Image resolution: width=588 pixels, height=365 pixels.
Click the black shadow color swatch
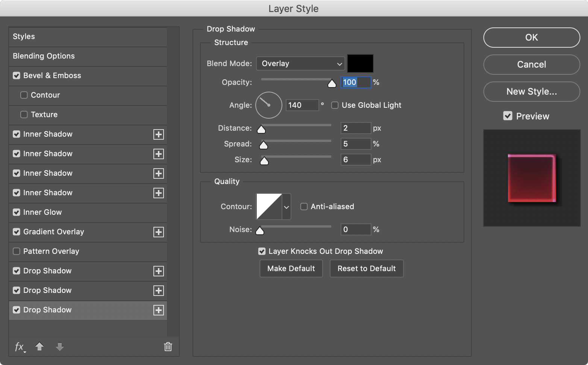[x=360, y=63]
